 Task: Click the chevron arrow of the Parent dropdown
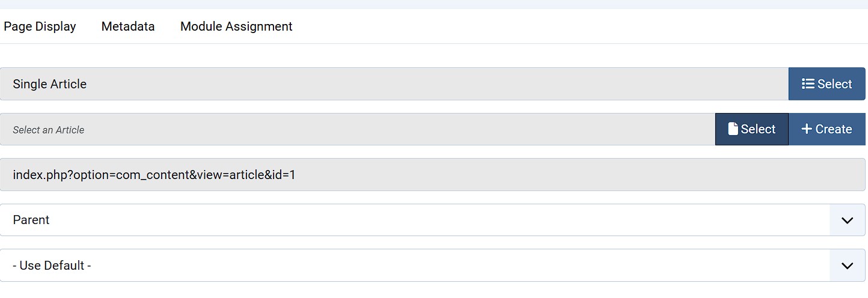tap(847, 220)
